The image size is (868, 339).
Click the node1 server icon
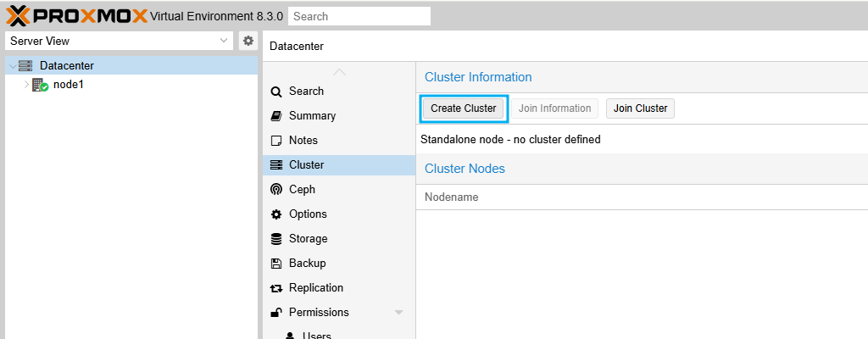pos(40,86)
